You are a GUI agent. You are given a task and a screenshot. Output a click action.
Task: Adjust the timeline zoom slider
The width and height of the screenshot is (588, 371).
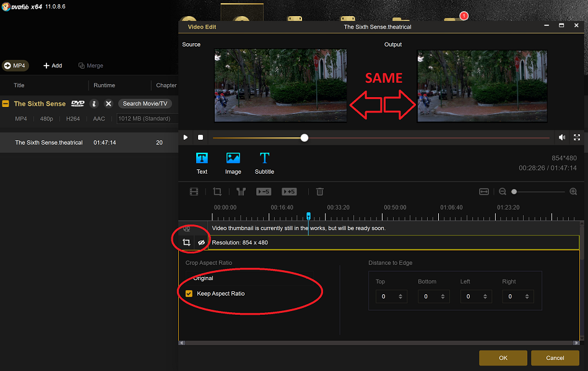click(514, 192)
